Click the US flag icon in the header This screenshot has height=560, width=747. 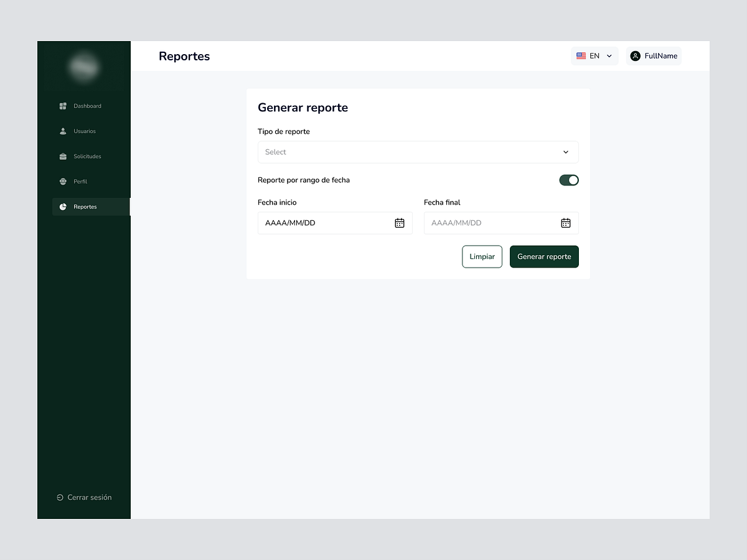tap(581, 55)
